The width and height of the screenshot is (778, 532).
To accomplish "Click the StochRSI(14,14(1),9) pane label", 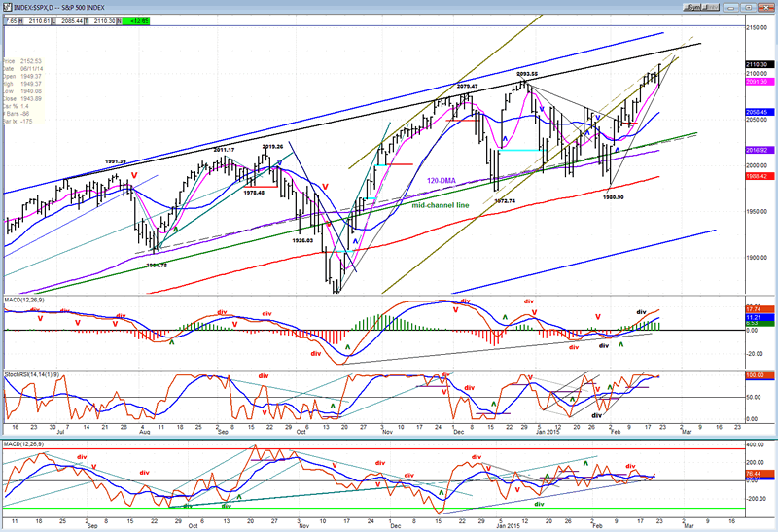I will coord(32,373).
